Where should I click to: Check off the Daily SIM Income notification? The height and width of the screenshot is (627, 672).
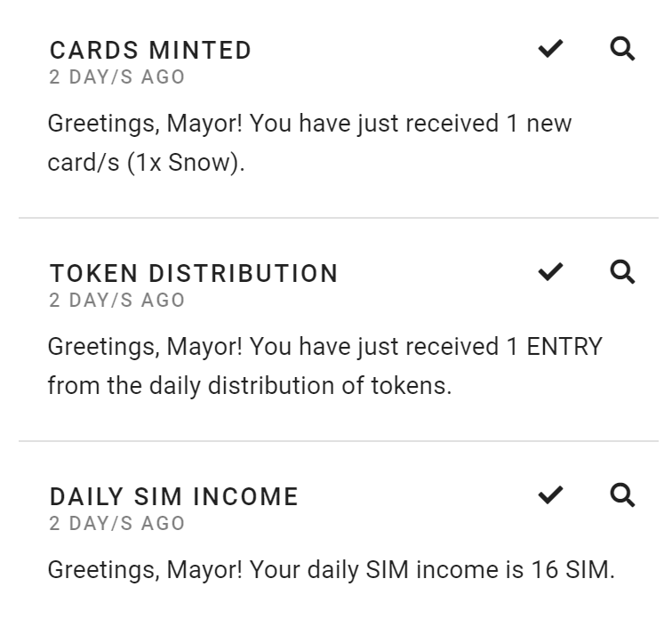tap(550, 494)
